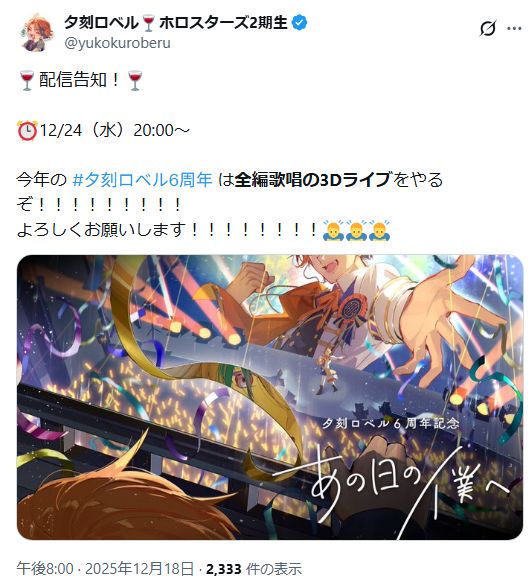Click wine glass emoji before 配信告知

coord(27,80)
